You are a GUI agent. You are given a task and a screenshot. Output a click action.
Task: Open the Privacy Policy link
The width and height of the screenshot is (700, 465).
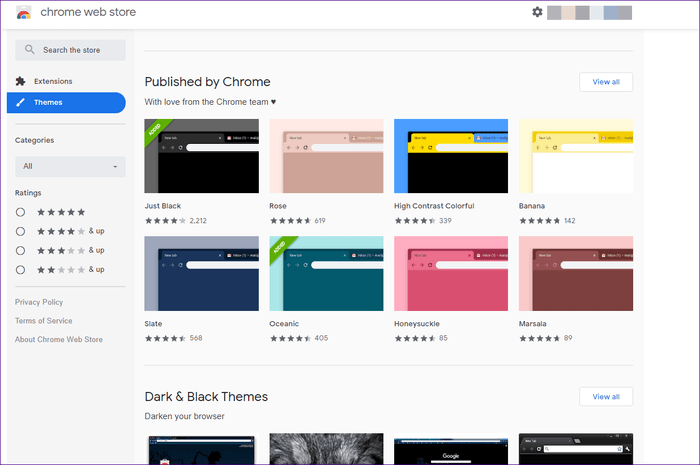pyautogui.click(x=39, y=302)
